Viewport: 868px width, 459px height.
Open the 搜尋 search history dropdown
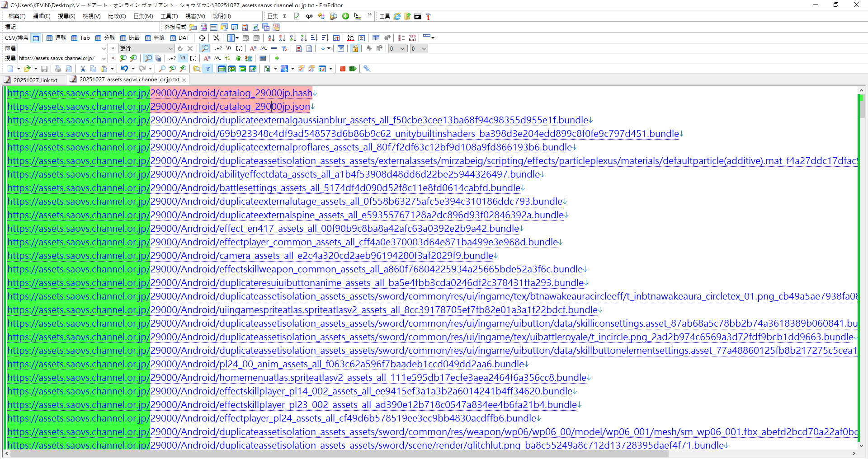click(104, 58)
